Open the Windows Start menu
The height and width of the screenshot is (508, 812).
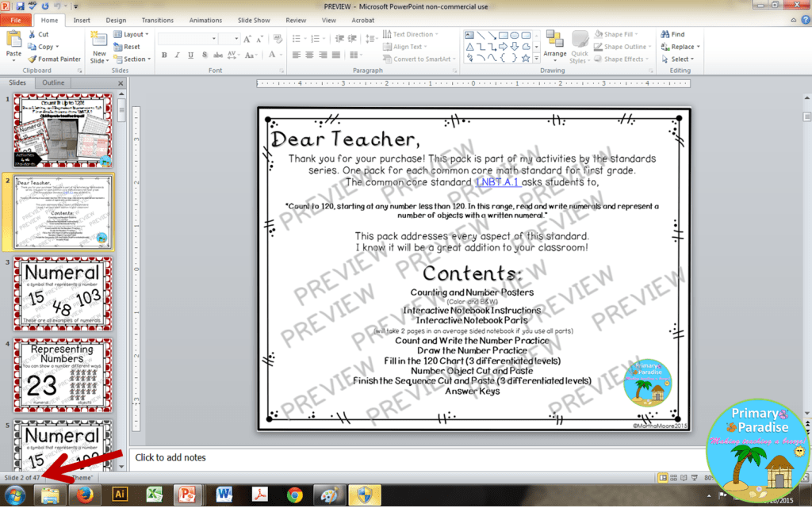[x=15, y=495]
